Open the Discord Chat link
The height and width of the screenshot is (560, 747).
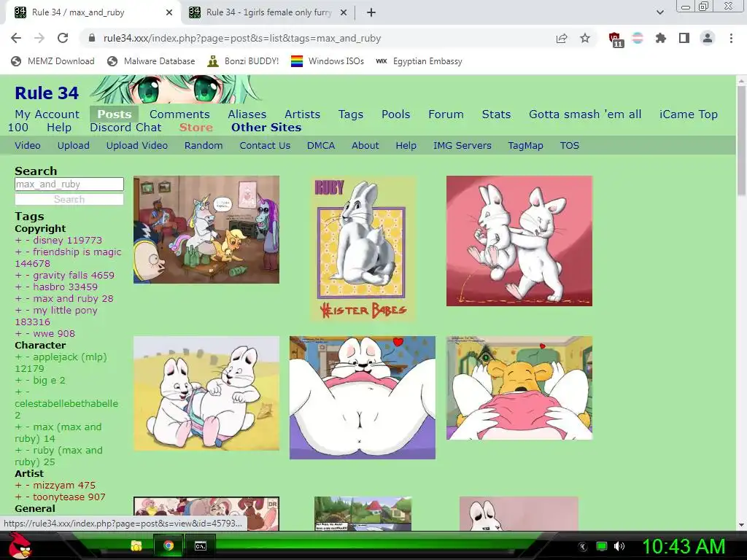[x=125, y=128]
